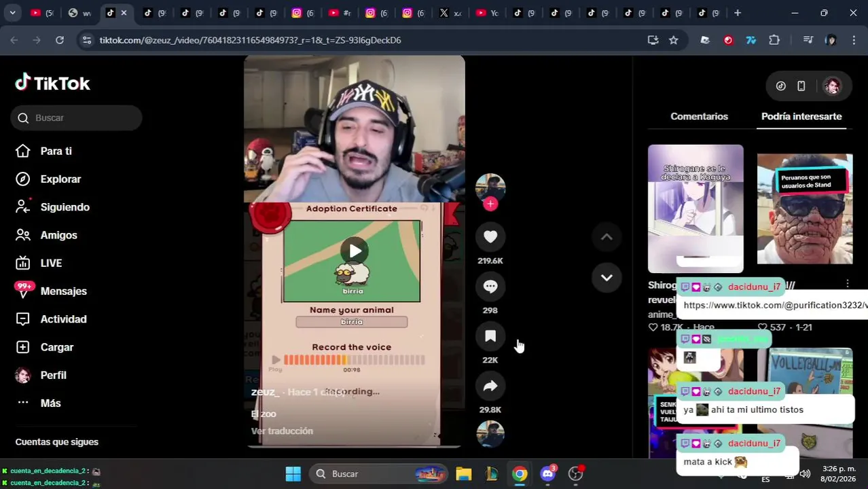
Task: Open the Windows Start menu
Action: (293, 474)
